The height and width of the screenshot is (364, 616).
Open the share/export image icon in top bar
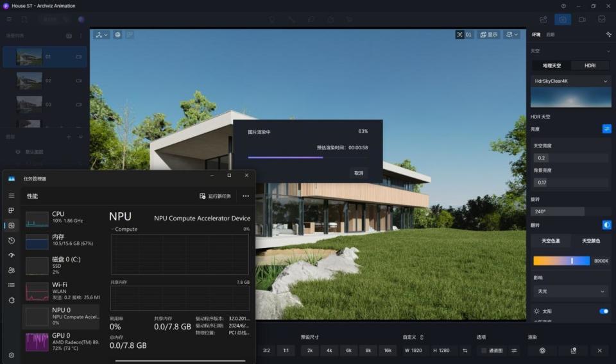pos(543,20)
